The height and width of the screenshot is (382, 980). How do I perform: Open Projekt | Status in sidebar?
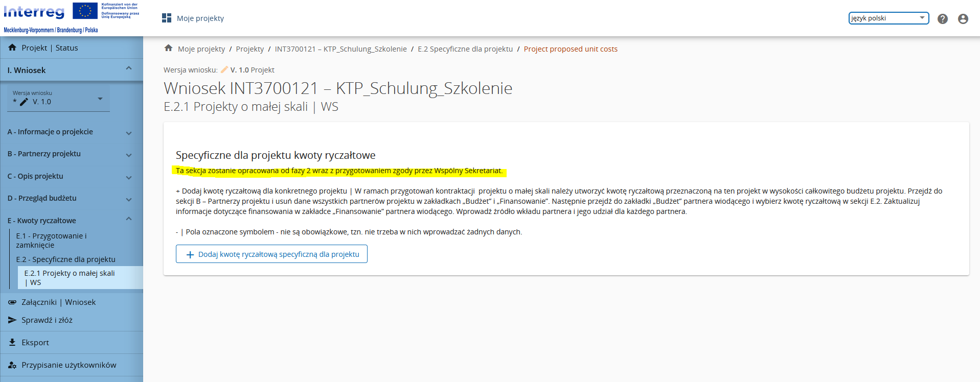pyautogui.click(x=50, y=48)
